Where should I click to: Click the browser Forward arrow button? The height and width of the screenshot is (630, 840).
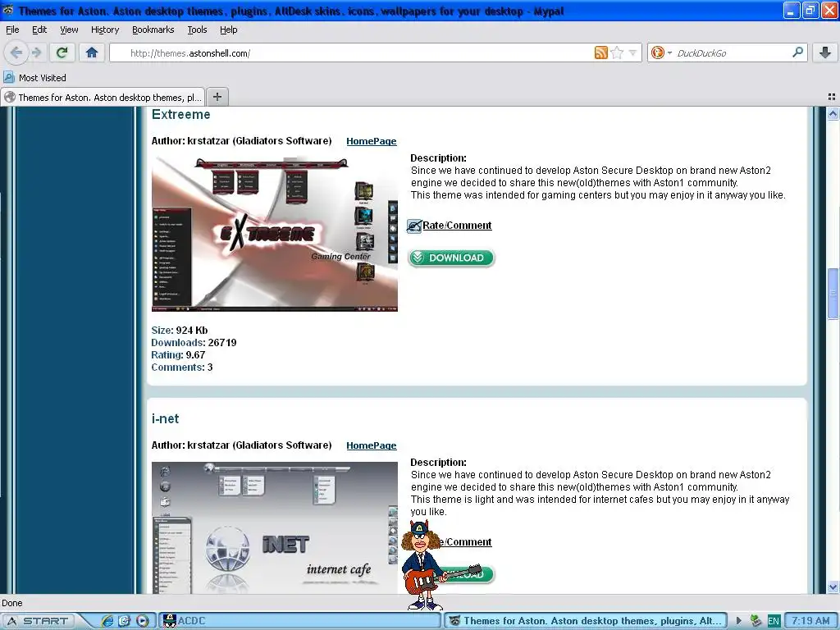click(36, 52)
